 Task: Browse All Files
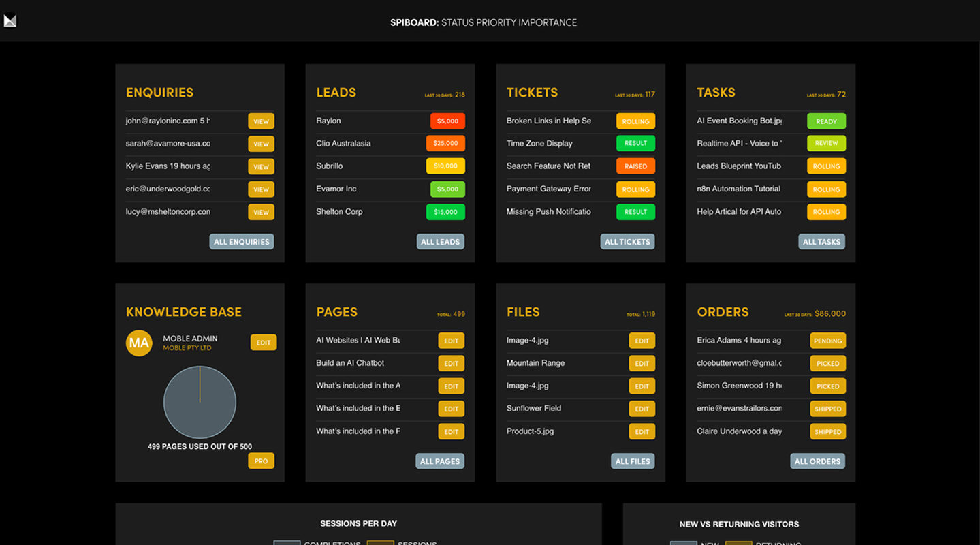[633, 461]
